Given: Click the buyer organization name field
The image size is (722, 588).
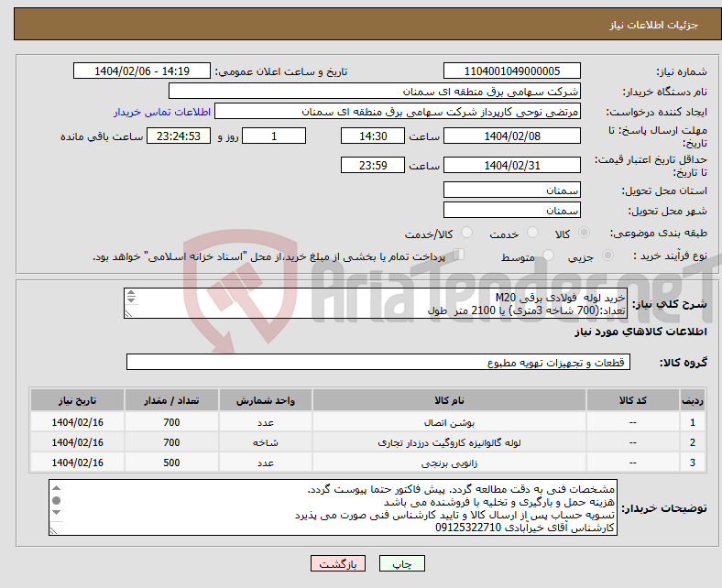Looking at the screenshot, I should (x=375, y=92).
